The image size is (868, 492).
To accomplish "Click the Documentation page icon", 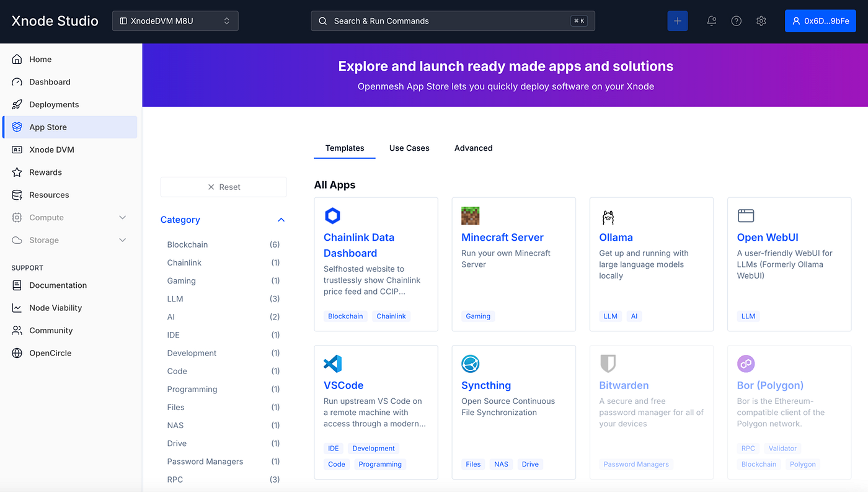I will click(17, 285).
